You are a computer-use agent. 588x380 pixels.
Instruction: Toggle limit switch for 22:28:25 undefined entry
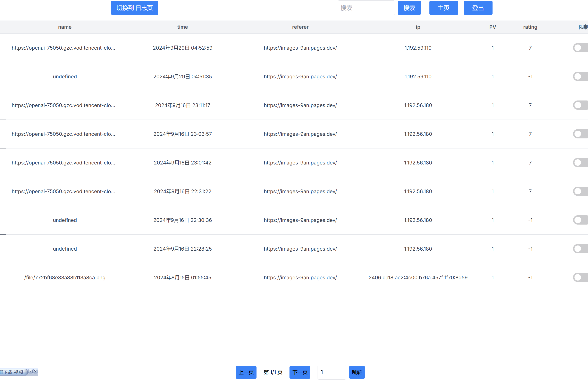tap(580, 249)
